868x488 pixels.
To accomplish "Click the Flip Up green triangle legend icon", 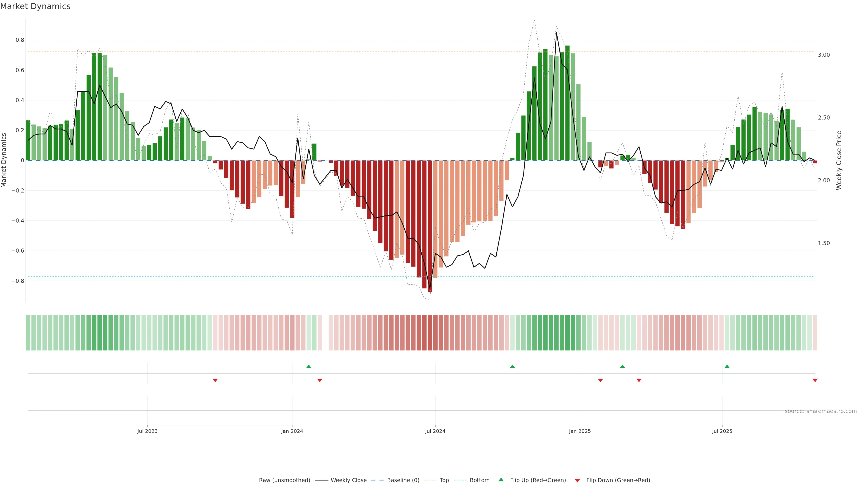I will [501, 480].
